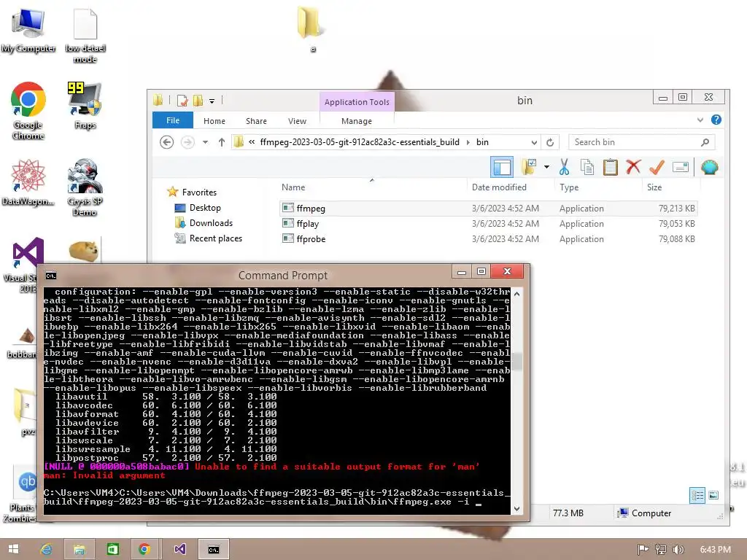
Task: Expand the folder options dropdown arrow
Action: (546, 167)
